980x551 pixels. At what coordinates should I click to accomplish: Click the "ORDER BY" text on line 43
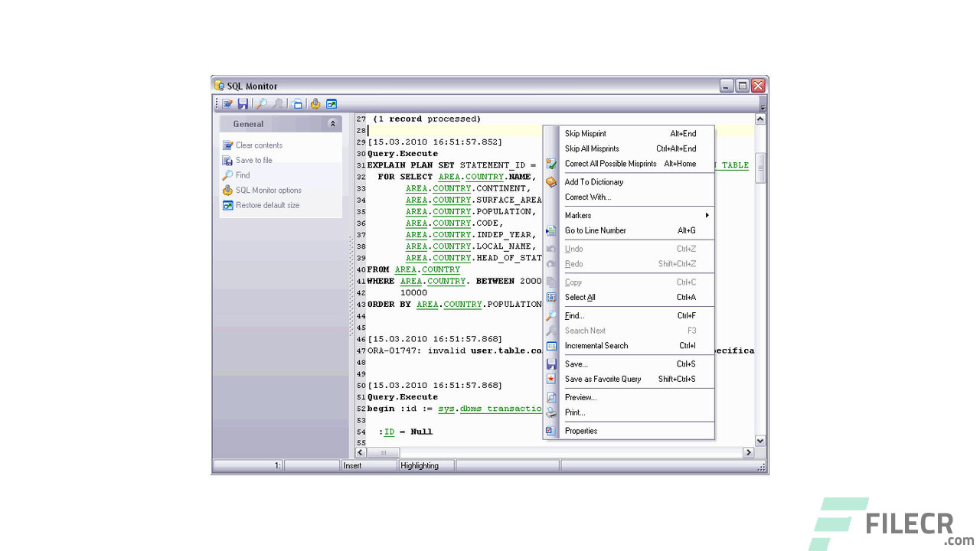(x=389, y=305)
